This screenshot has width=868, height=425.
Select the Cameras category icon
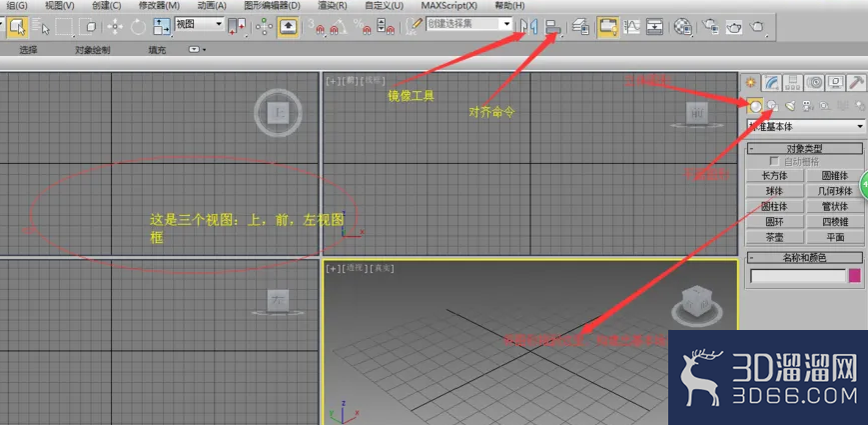[807, 105]
